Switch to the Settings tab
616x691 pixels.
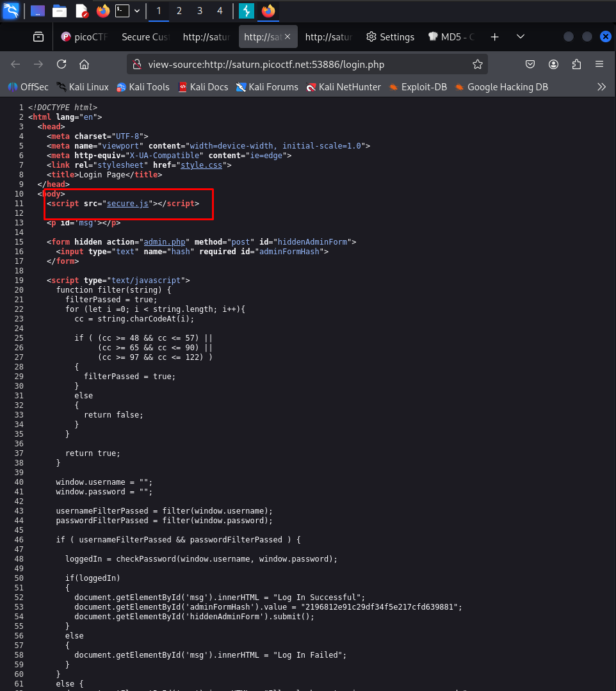(390, 37)
